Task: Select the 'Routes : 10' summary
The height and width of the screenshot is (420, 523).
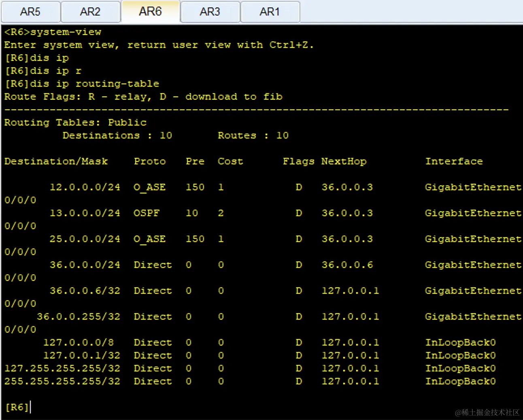Action: click(x=253, y=136)
